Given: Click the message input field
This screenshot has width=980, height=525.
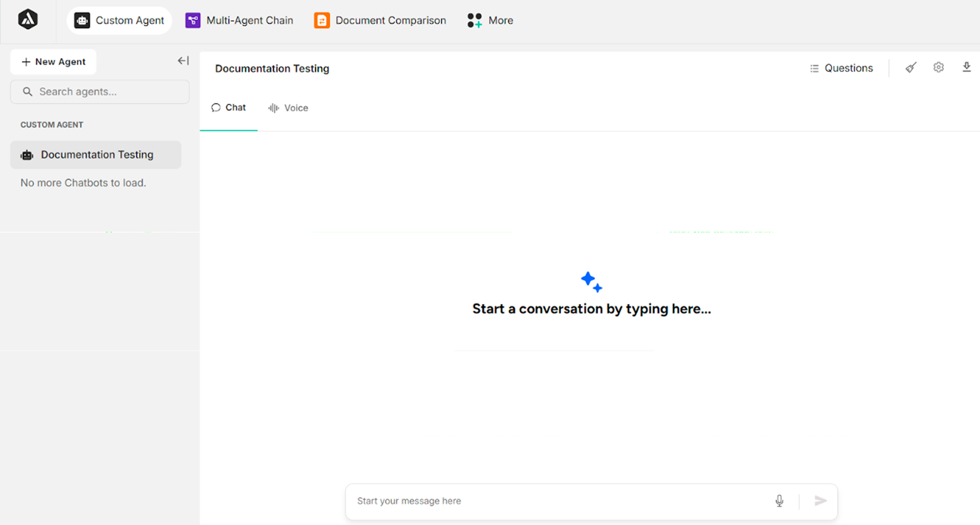Looking at the screenshot, I should pos(551,501).
